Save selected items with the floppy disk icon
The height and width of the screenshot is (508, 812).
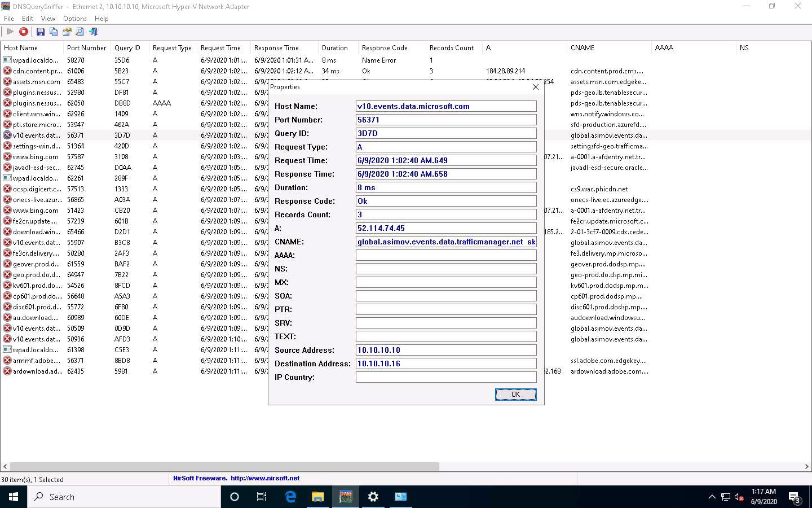(x=41, y=32)
